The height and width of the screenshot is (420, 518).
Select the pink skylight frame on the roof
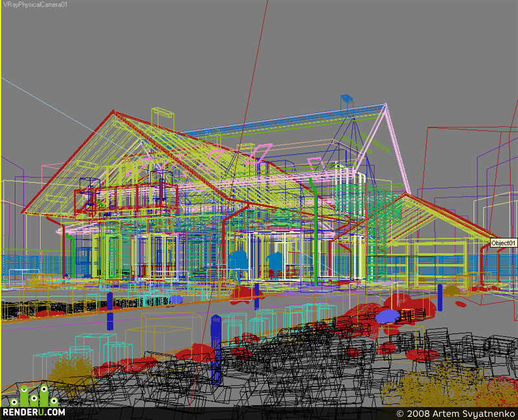(x=260, y=153)
